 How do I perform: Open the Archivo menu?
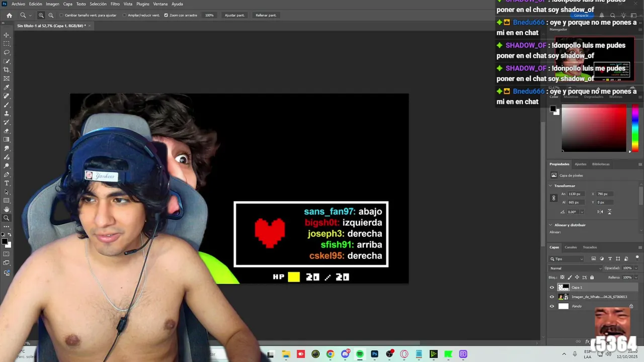(18, 4)
